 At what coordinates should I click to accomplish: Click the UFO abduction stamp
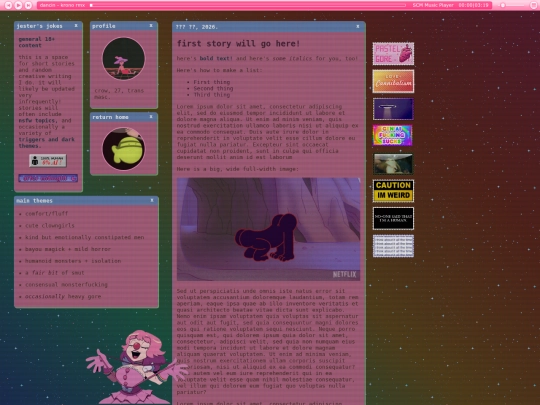[393, 109]
